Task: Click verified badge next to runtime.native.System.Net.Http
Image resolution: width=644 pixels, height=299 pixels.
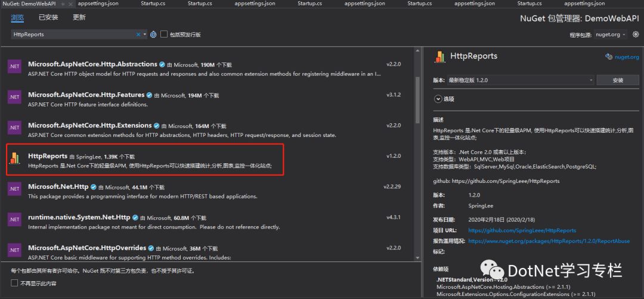Action: click(x=135, y=218)
